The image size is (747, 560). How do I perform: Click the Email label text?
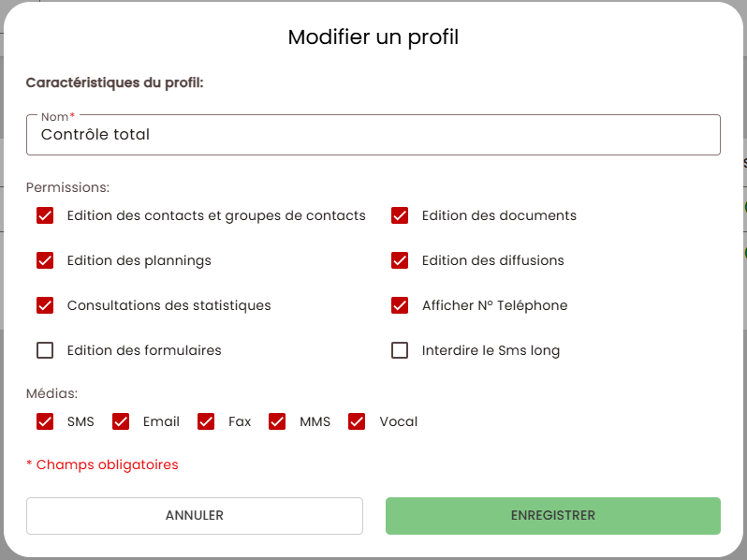[x=161, y=421]
